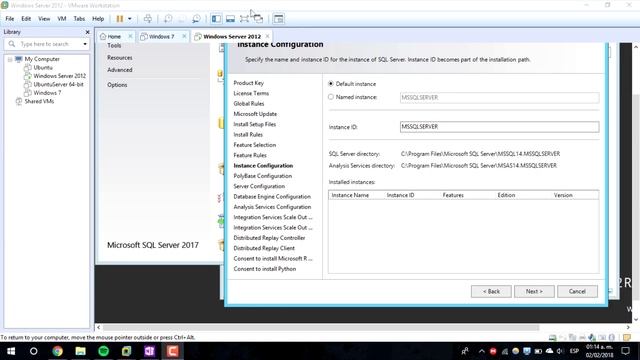
Task: Open the View menu
Action: (44, 19)
